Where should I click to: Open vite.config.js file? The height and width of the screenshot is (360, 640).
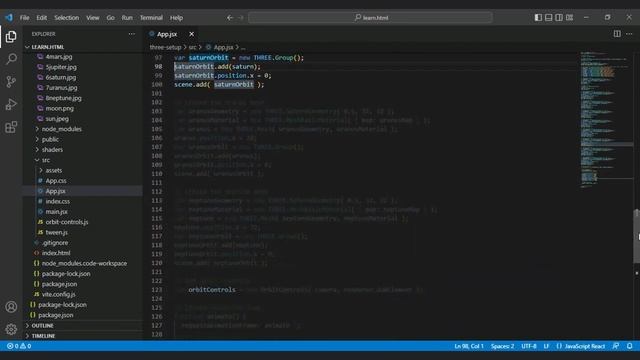(x=58, y=294)
